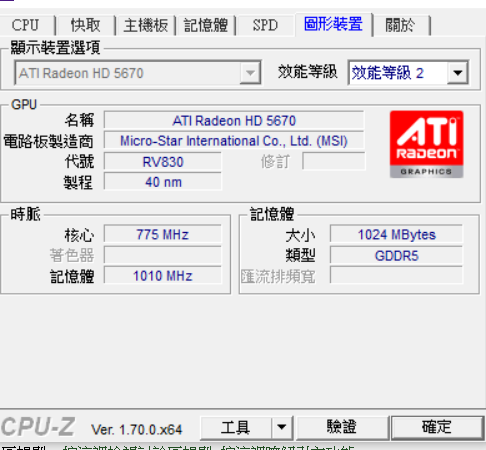Image resolution: width=486 pixels, height=450 pixels.
Task: Open the SPD tab
Action: 265,25
